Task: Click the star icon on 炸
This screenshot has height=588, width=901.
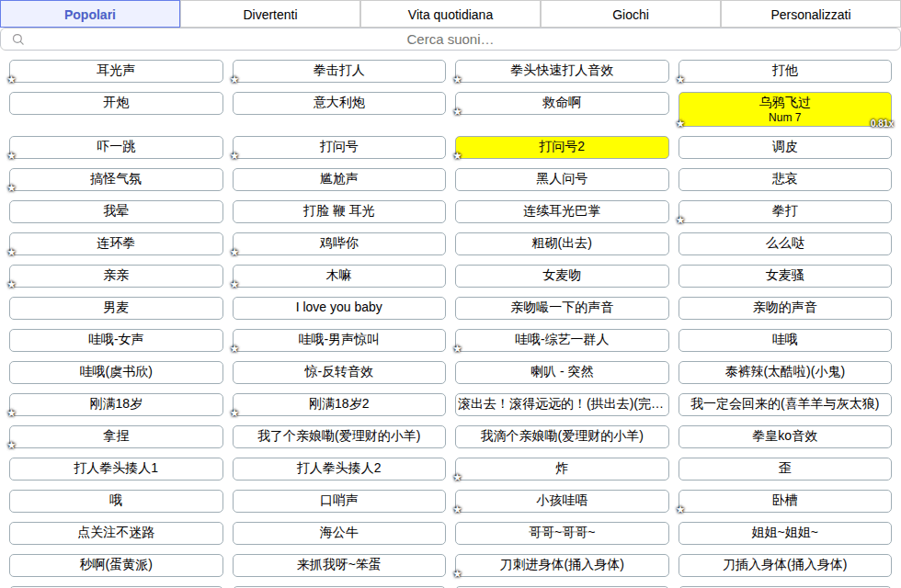Action: (x=458, y=477)
